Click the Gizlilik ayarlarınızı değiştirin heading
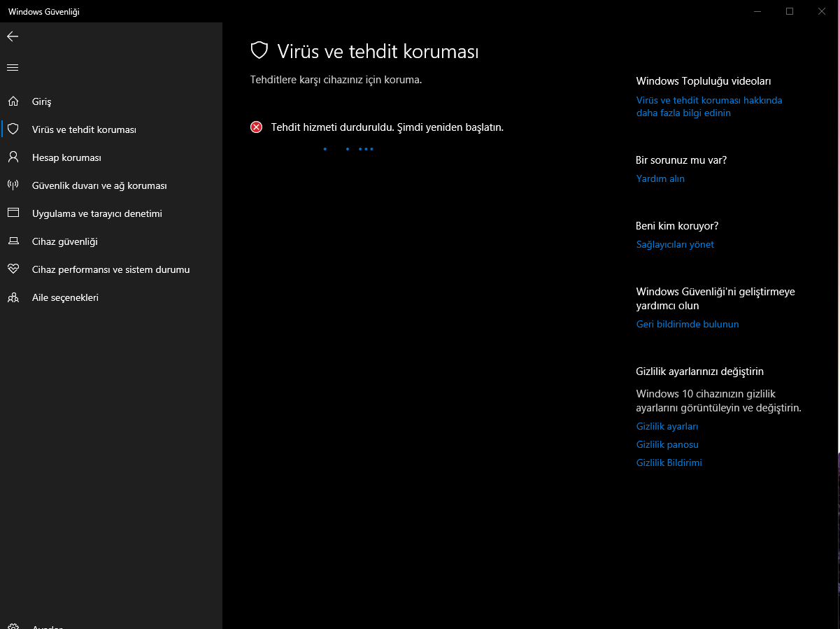Image resolution: width=840 pixels, height=629 pixels. tap(700, 372)
